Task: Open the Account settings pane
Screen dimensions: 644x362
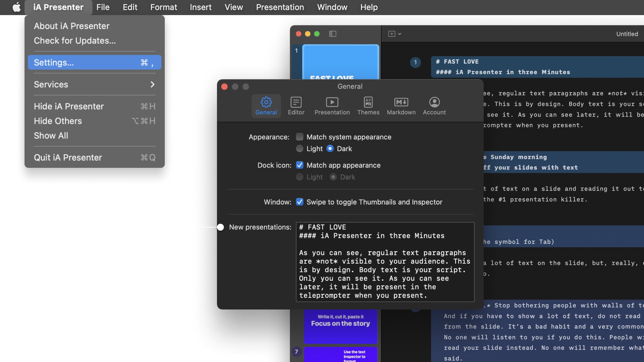Action: tap(434, 106)
